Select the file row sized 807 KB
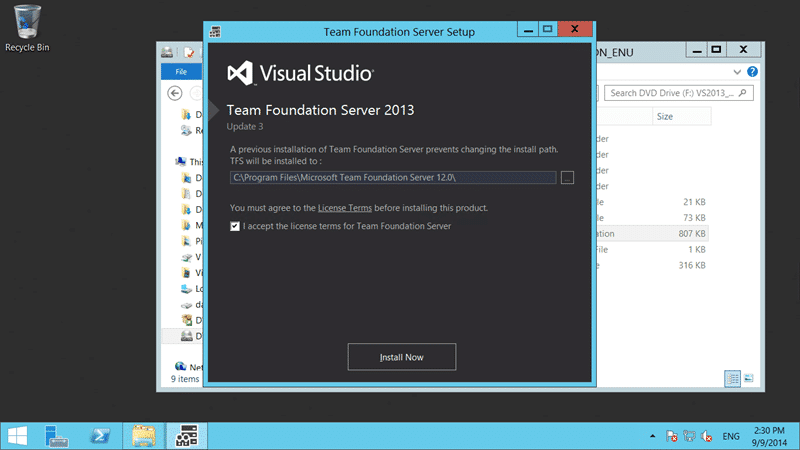This screenshot has height=450, width=800. click(x=652, y=234)
